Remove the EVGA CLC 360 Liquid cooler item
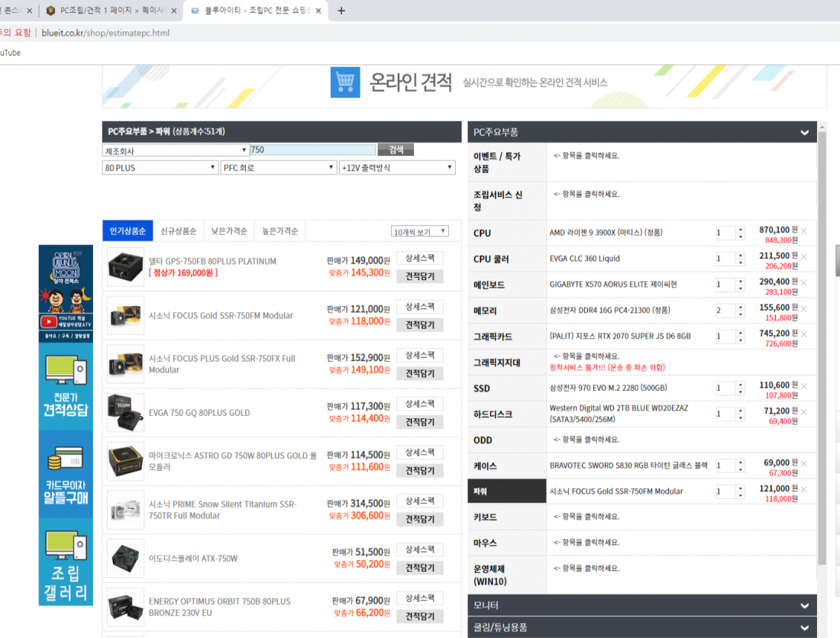Screen dimensions: 840x638 click(803, 257)
